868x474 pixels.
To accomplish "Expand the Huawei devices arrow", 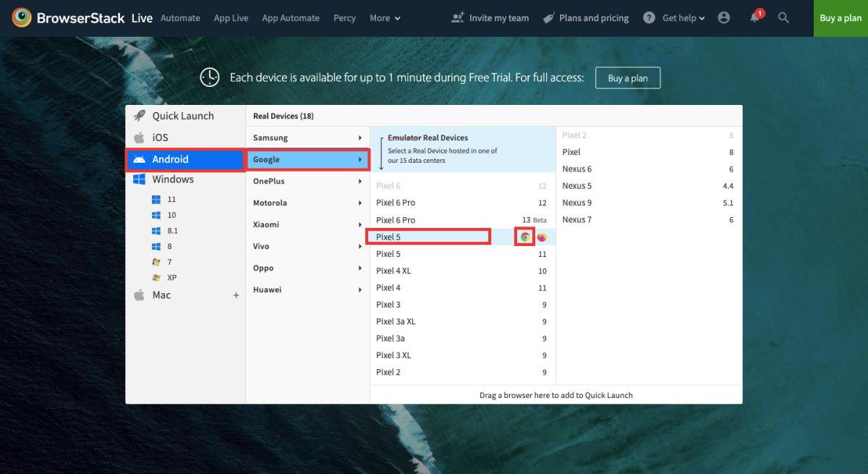I will tap(360, 289).
